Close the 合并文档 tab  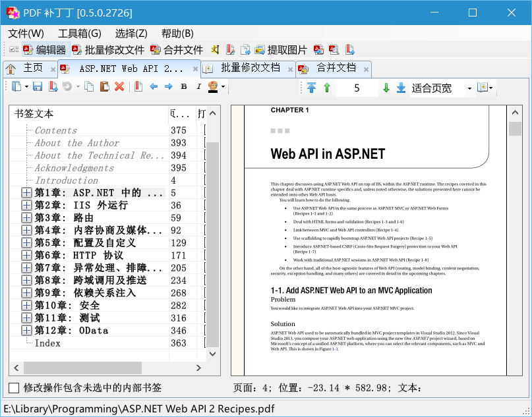point(366,70)
